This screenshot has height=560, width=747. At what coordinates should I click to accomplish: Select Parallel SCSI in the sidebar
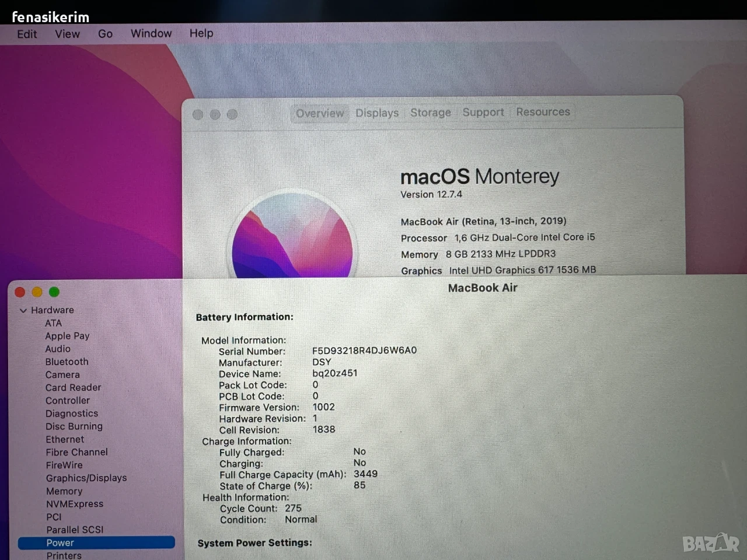(x=75, y=530)
